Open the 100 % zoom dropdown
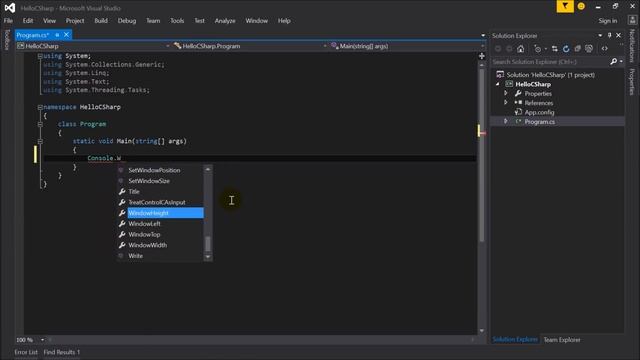 point(42,340)
